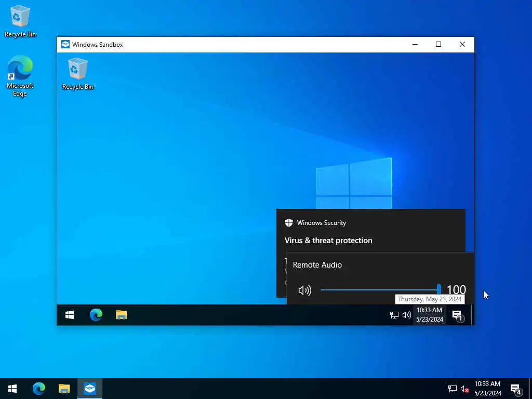Open Sandbox notification center icon
Screen dimensions: 532x399
[x=458, y=315]
